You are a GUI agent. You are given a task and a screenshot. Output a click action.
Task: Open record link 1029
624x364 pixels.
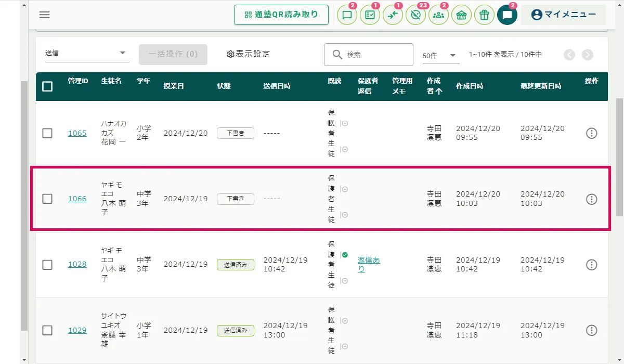point(77,330)
